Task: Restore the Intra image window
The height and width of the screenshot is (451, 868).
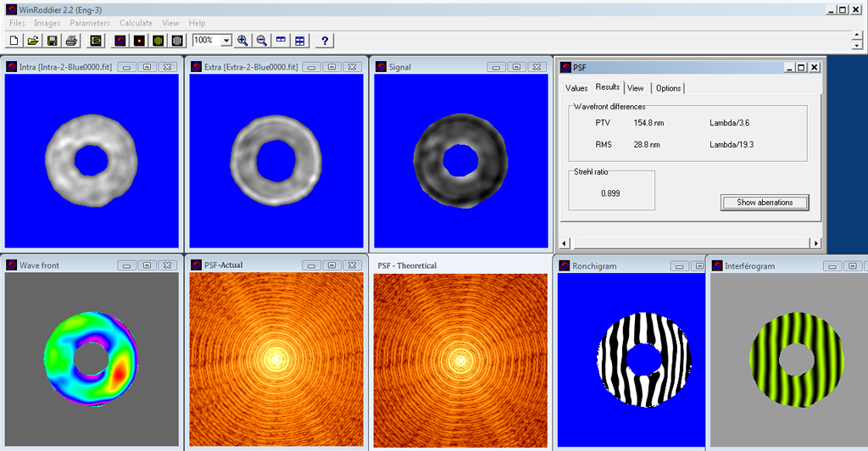Action: 147,67
